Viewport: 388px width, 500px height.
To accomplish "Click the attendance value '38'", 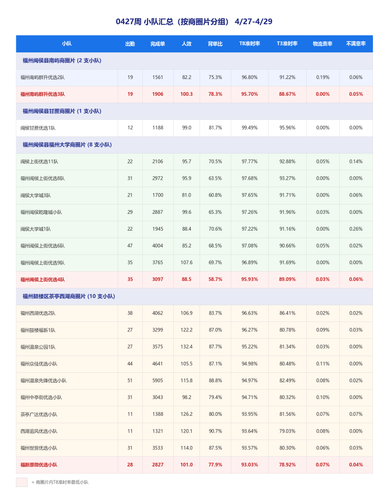I will [130, 313].
